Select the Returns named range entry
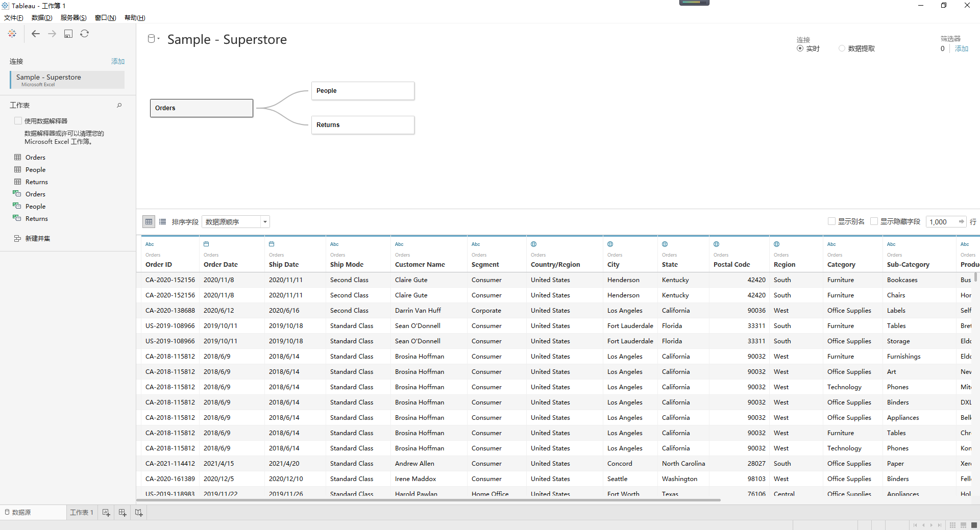980x530 pixels. pos(37,218)
